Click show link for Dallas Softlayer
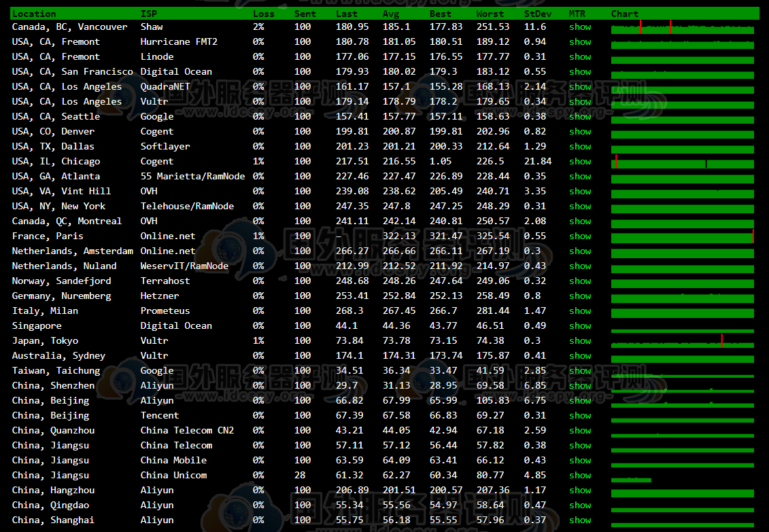The width and height of the screenshot is (769, 532). [x=580, y=147]
